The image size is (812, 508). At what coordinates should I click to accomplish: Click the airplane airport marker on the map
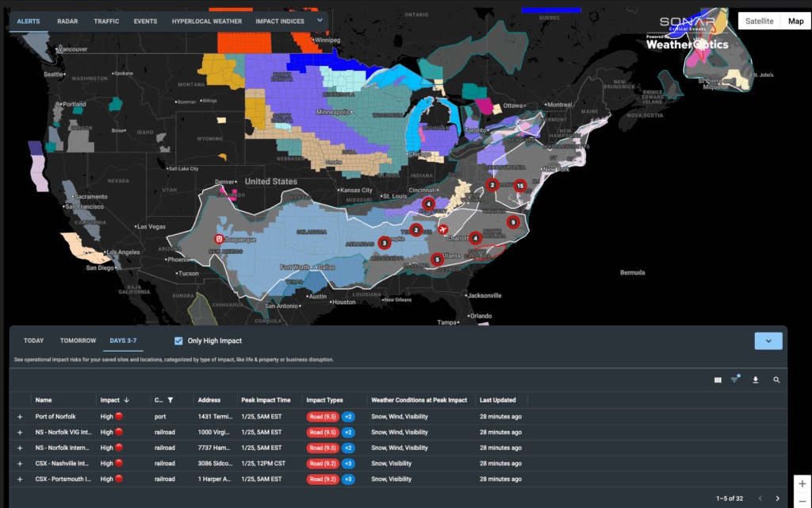pyautogui.click(x=442, y=230)
